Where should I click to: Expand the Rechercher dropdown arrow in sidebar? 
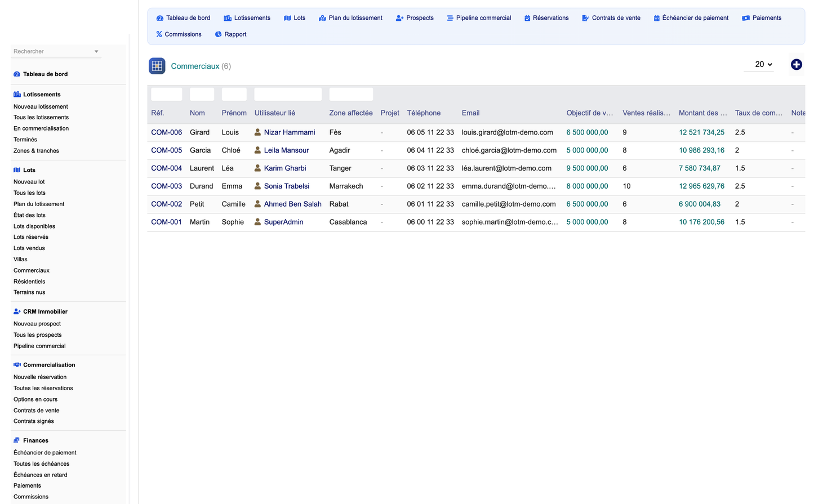point(96,51)
